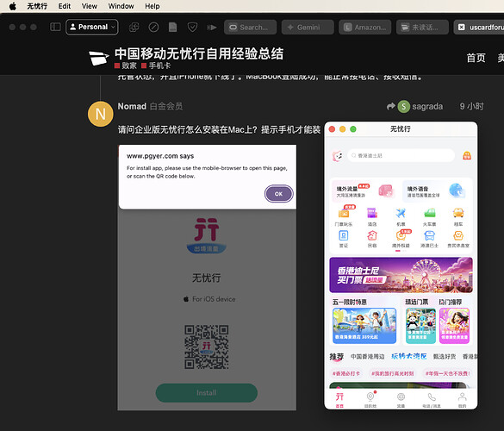504x431 pixels.
Task: Click the 香港迪士尼 买门票 banner
Action: pos(401,275)
